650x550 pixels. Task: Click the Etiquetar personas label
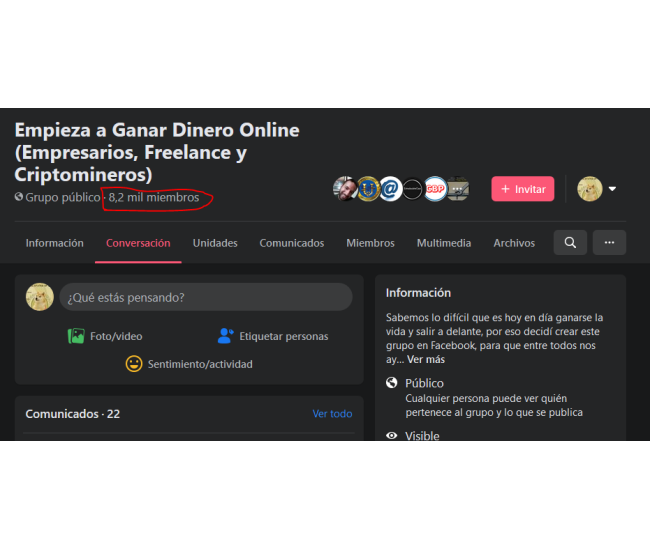(284, 336)
